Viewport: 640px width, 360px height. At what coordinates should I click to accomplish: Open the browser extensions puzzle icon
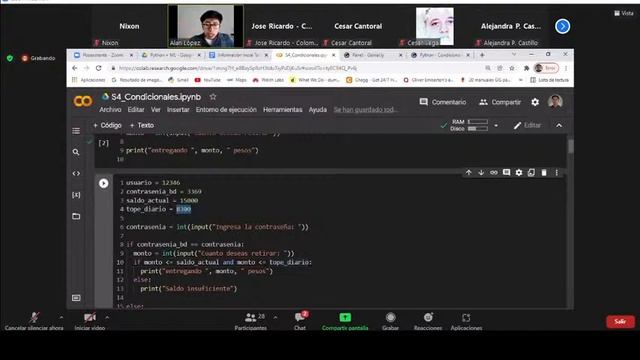[x=527, y=68]
